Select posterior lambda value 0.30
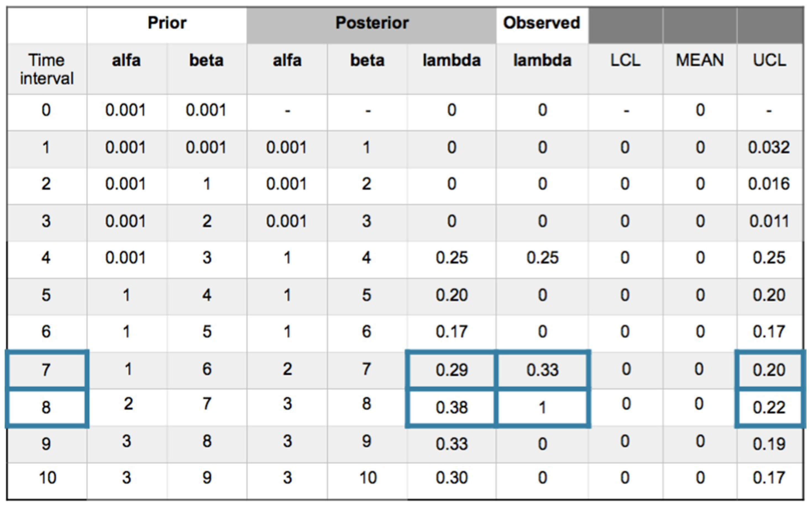This screenshot has width=812, height=508. (452, 478)
